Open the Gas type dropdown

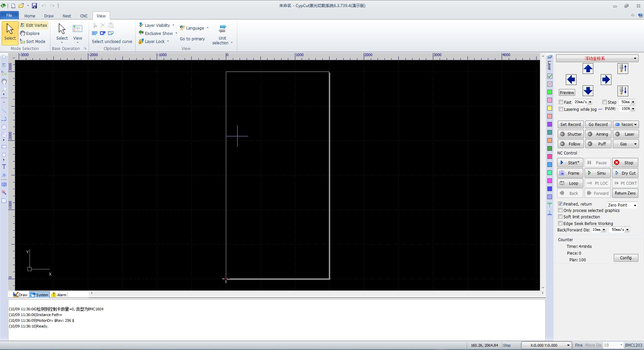[626, 144]
